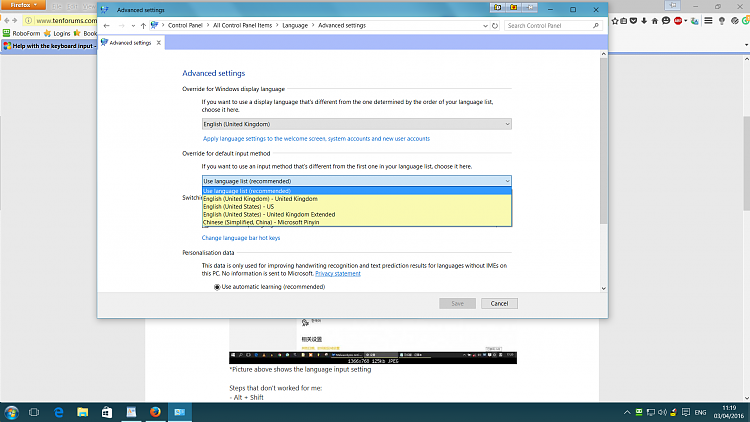Screen dimensions: 750x422
Task: Click the magnifier in Search Control Panel
Action: 596,25
